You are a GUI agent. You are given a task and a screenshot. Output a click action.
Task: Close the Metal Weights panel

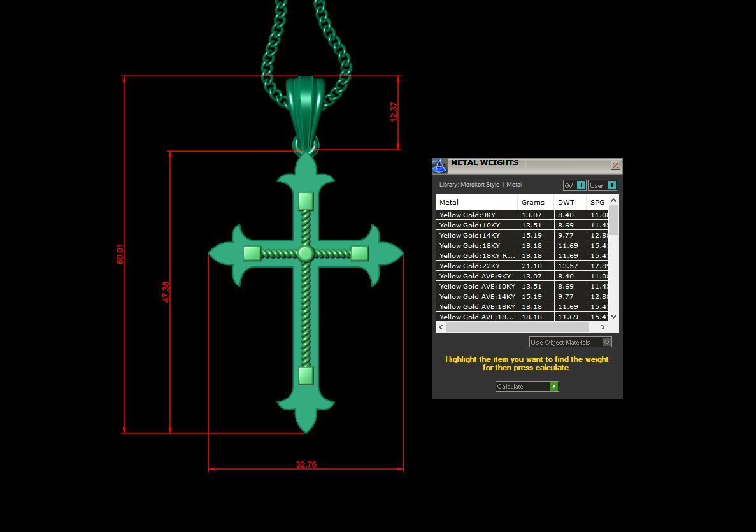[615, 166]
